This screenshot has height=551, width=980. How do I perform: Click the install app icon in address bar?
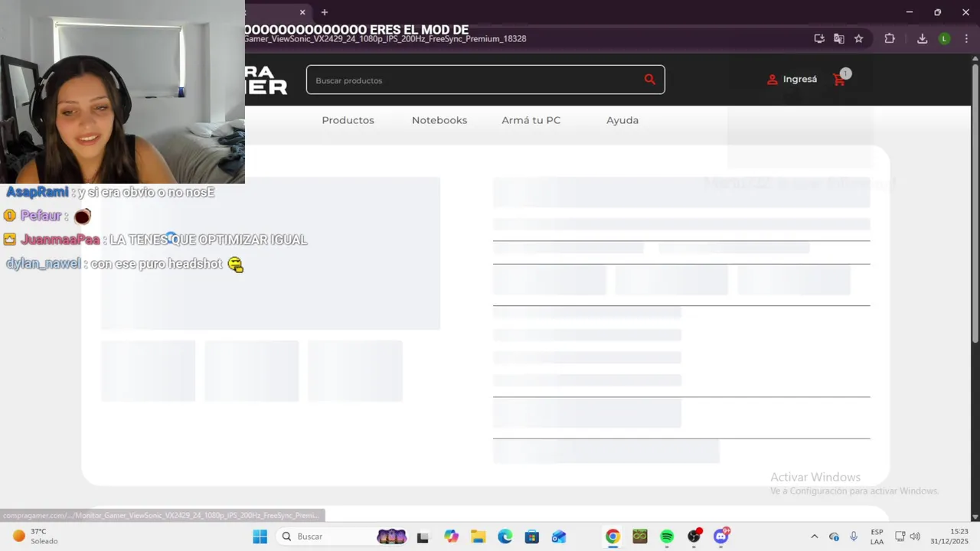819,38
